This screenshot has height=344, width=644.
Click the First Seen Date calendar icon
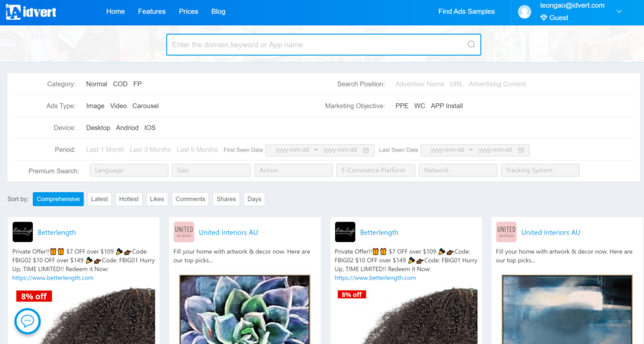coord(366,150)
